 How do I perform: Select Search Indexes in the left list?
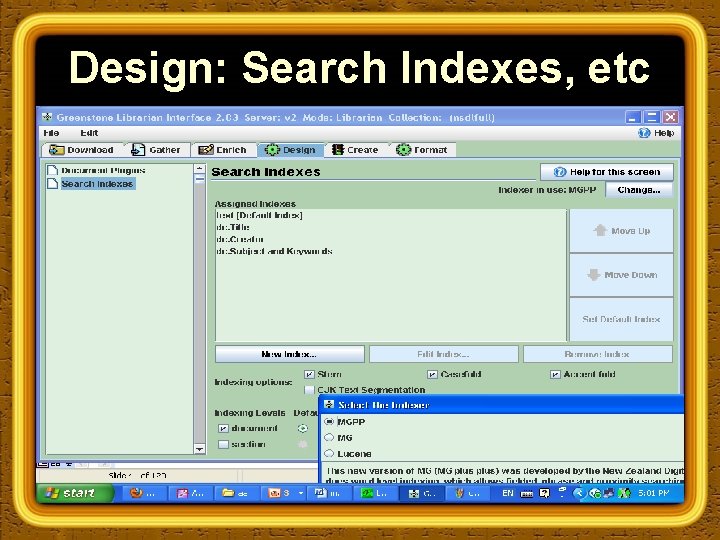pyautogui.click(x=97, y=184)
